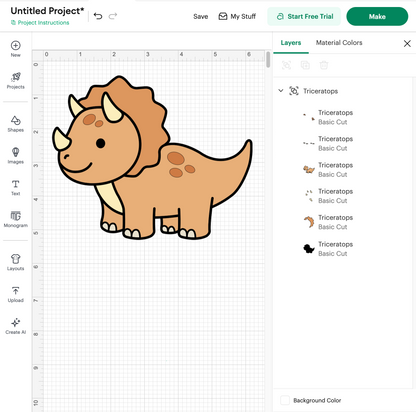
Task: Open the Monogram tool
Action: tap(16, 219)
